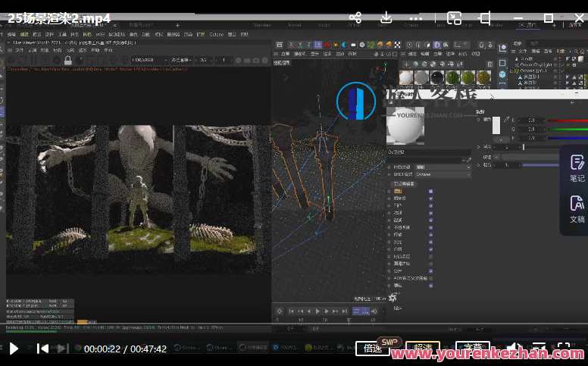
Task: Enter fullscreen mode in the player
Action: coord(563,349)
